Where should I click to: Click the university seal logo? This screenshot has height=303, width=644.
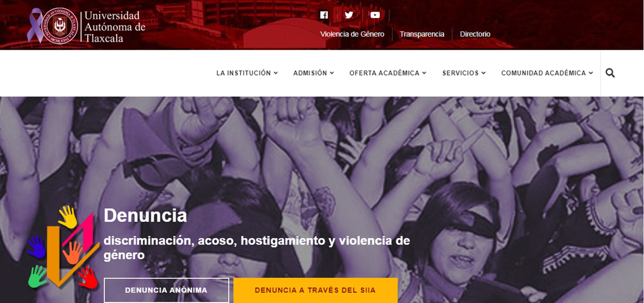60,26
